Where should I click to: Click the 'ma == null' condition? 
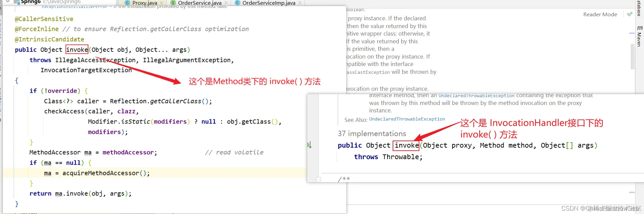(62, 163)
